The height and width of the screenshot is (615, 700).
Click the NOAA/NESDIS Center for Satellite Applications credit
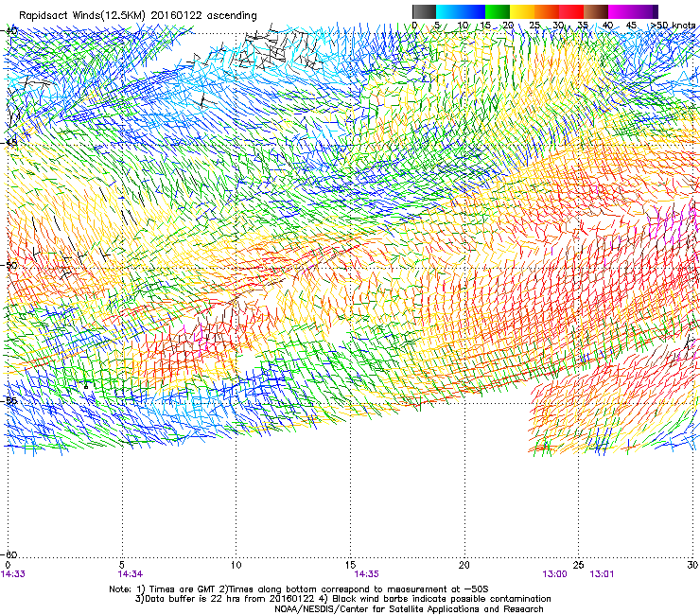[409, 608]
